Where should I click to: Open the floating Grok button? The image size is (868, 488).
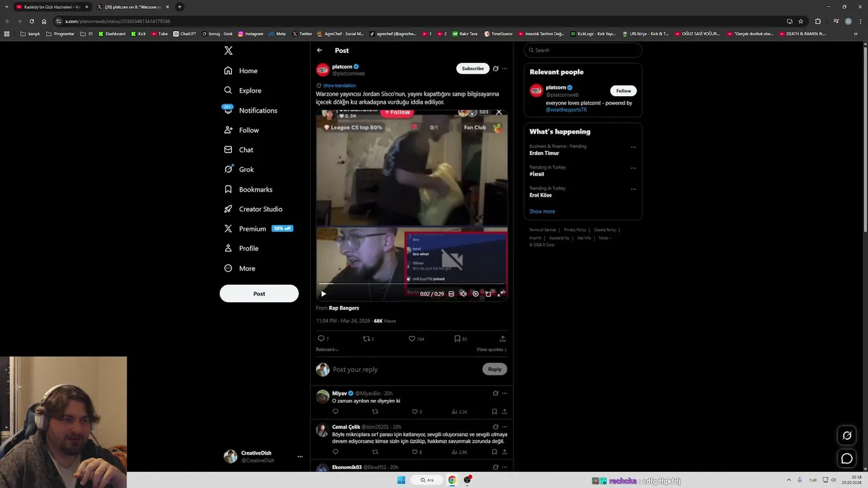(847, 436)
